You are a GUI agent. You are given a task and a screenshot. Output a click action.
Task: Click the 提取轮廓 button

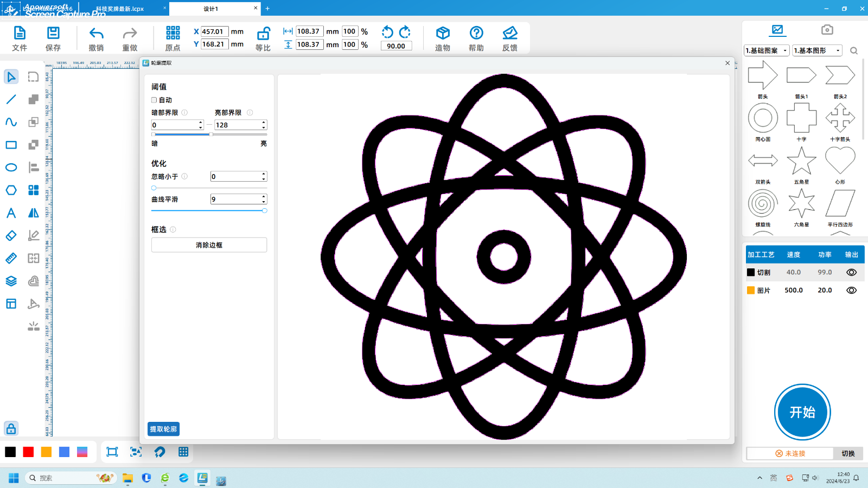point(163,429)
